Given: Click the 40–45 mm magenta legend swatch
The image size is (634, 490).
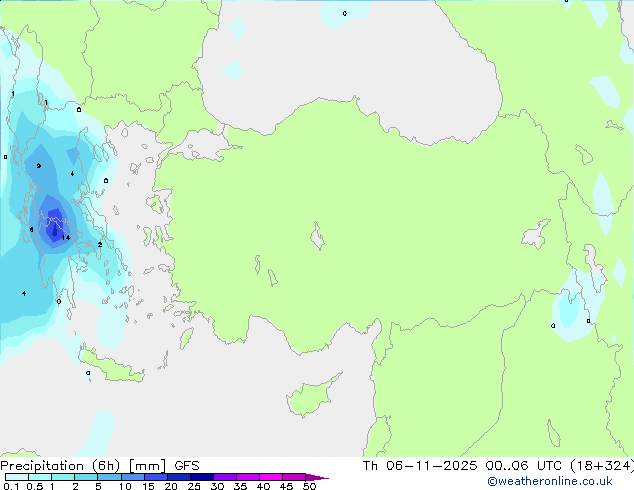Looking at the screenshot, I should (x=271, y=477).
